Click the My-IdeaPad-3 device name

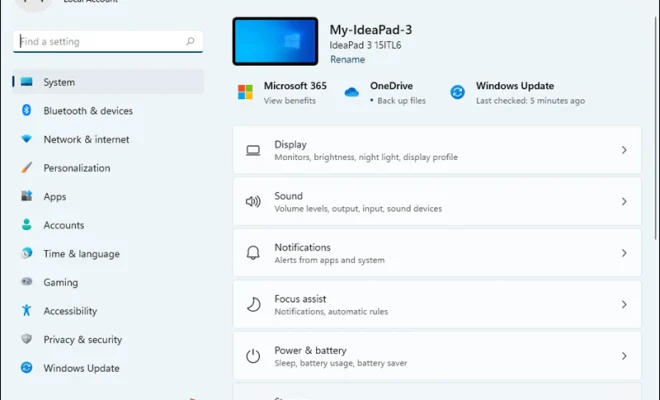(x=370, y=30)
